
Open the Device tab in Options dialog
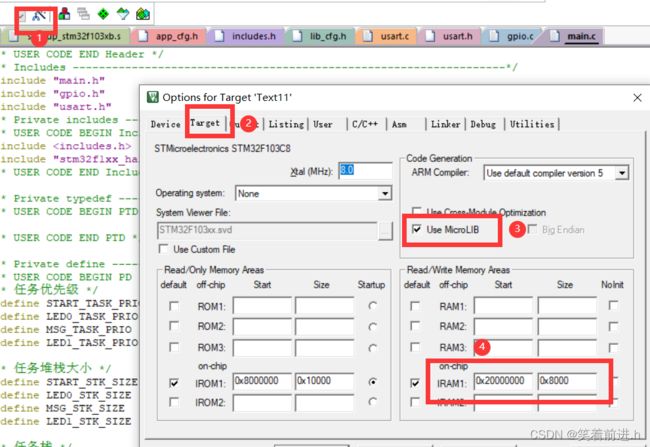pos(165,124)
